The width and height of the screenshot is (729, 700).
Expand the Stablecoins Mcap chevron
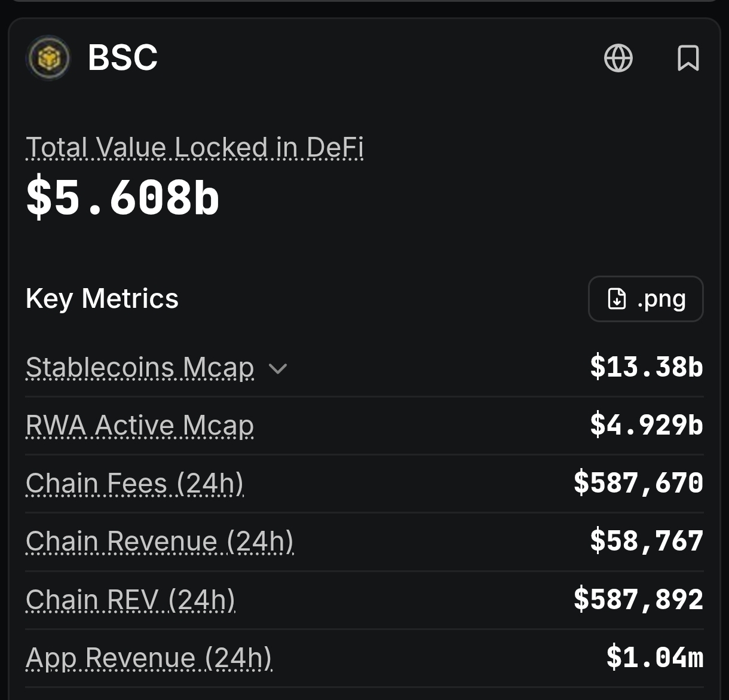coord(278,368)
